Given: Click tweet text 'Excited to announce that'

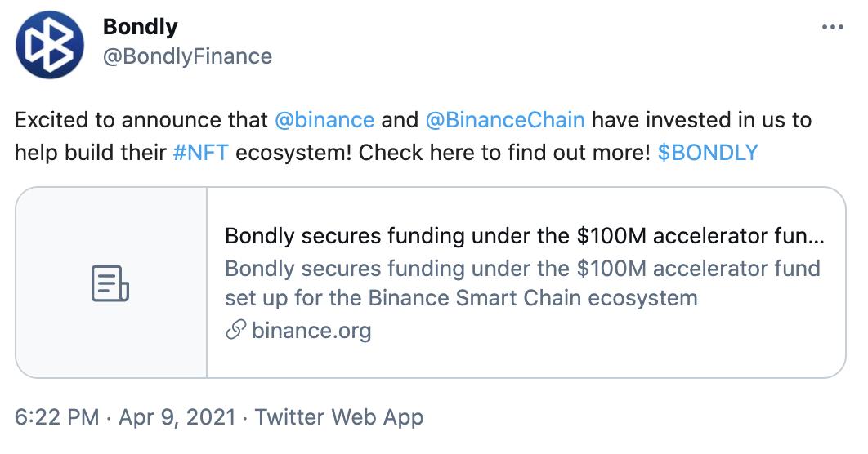Looking at the screenshot, I should [141, 120].
